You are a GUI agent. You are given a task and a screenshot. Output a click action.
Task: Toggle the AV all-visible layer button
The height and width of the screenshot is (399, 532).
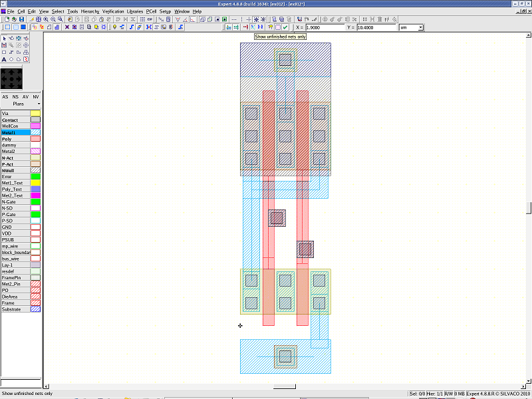click(x=26, y=97)
